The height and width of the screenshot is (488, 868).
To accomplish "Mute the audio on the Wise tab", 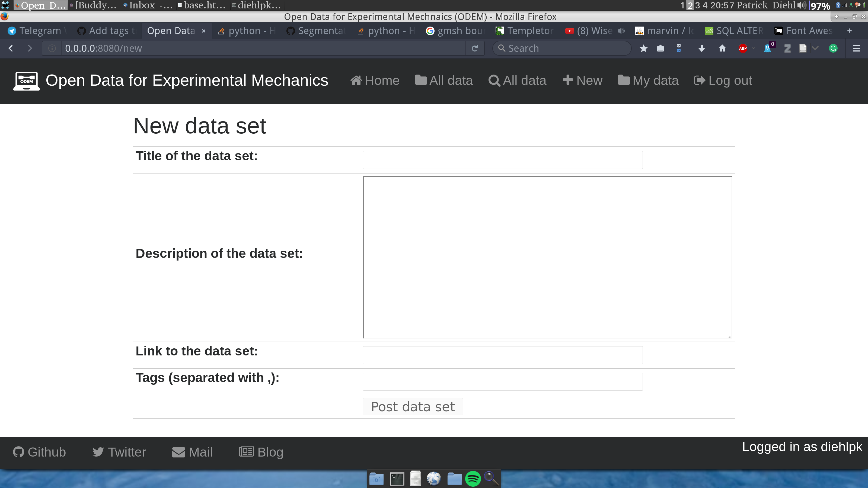I will coord(621,31).
